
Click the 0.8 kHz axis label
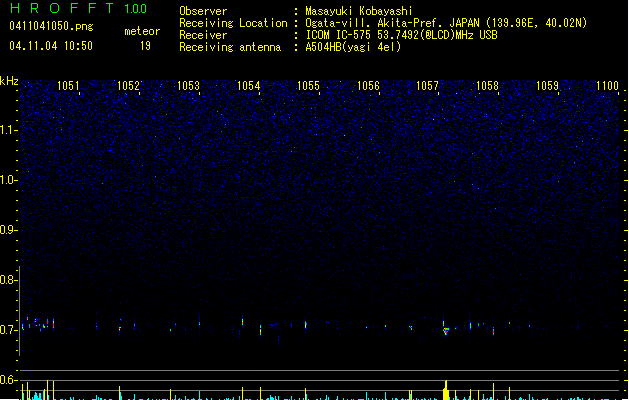point(8,280)
